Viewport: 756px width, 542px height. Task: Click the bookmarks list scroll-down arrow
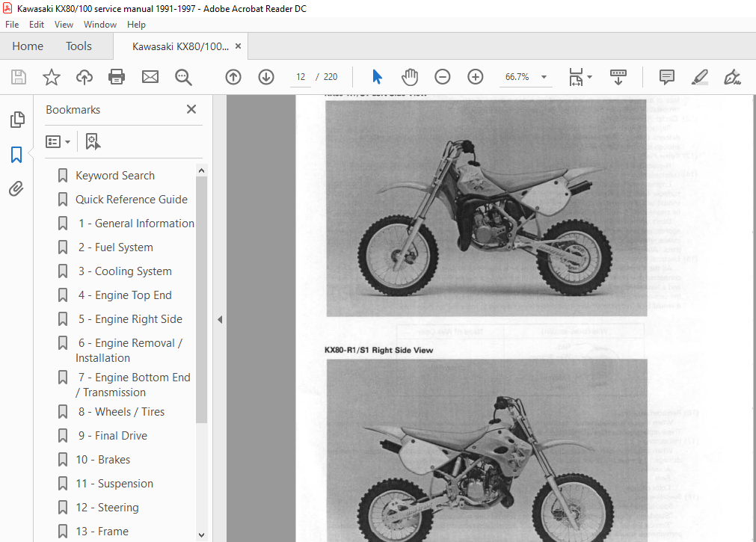[x=202, y=535]
